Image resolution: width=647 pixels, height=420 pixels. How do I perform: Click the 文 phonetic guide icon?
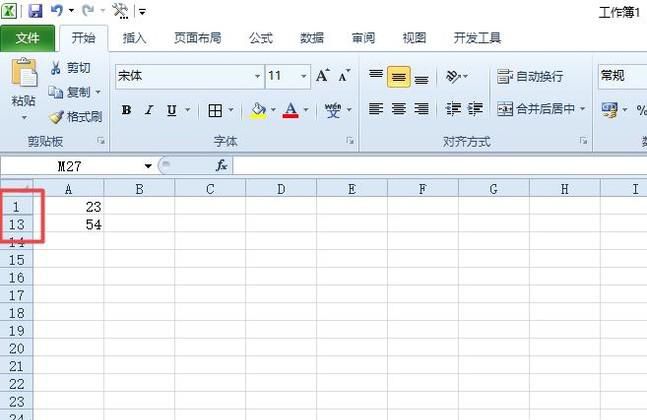coord(333,110)
